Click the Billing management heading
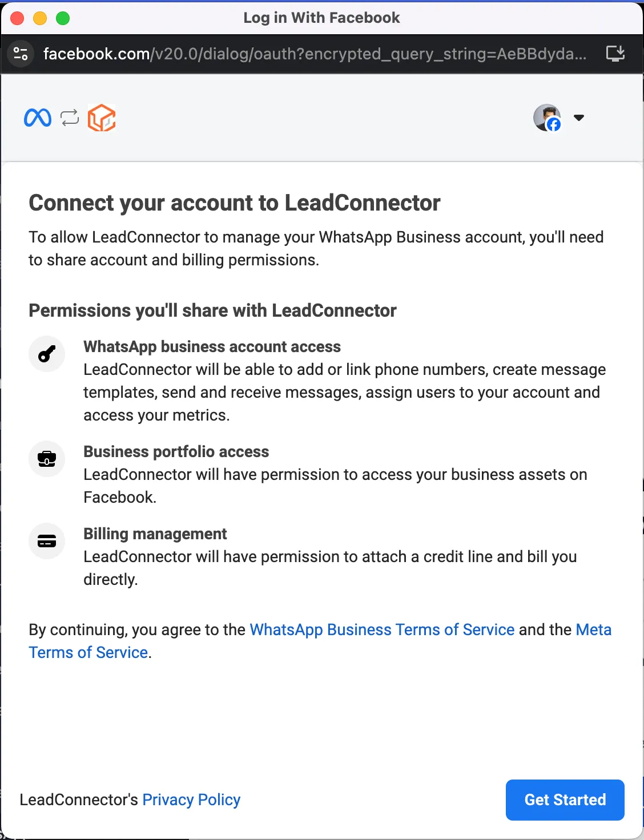Viewport: 644px width, 840px height. coord(155,534)
